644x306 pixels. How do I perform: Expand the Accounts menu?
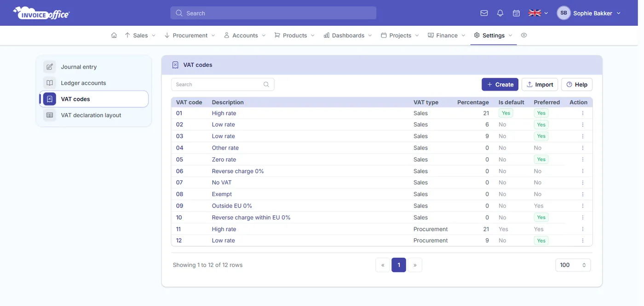[245, 35]
